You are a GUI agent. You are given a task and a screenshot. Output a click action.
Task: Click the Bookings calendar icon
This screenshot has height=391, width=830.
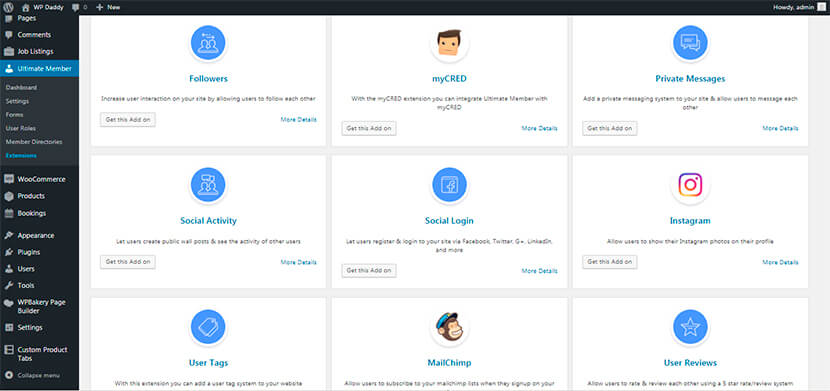[x=8, y=213]
